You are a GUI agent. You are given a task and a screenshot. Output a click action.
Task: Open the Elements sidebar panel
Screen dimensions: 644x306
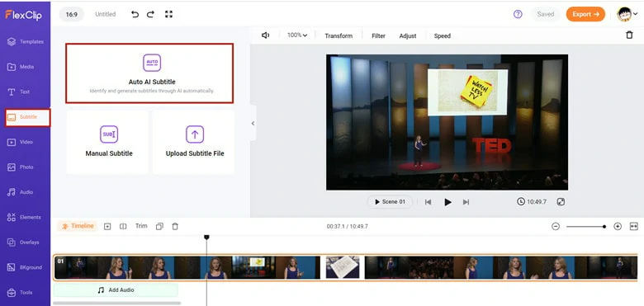pyautogui.click(x=25, y=218)
